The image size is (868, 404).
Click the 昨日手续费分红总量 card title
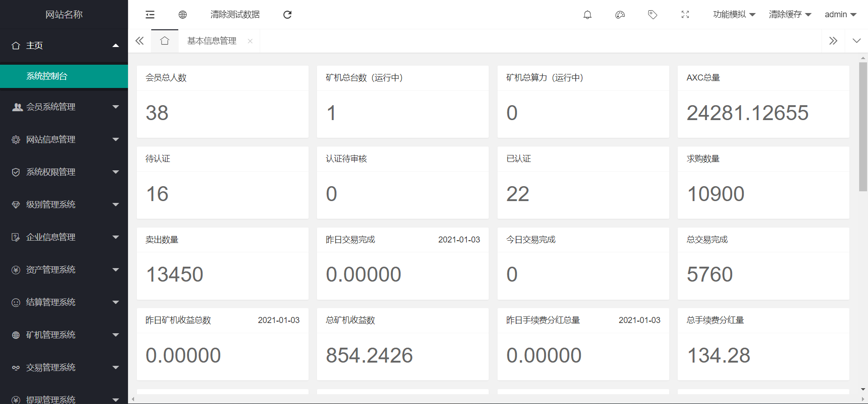543,320
